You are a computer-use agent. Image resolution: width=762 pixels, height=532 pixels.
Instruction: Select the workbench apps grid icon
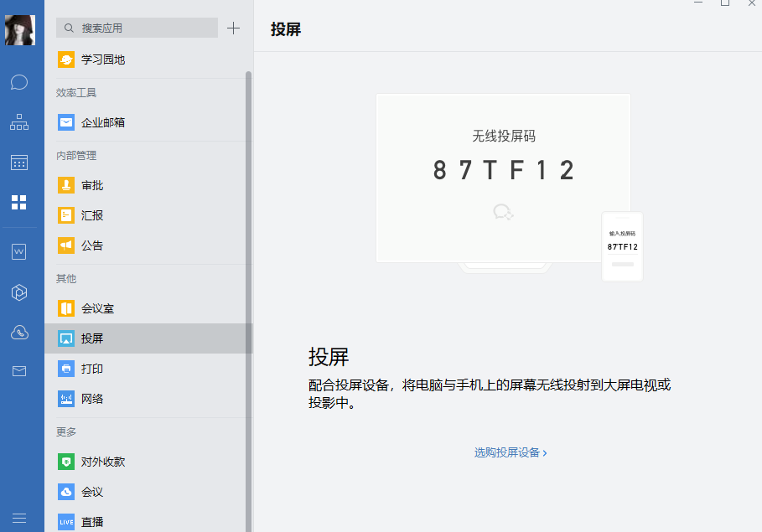pos(19,202)
